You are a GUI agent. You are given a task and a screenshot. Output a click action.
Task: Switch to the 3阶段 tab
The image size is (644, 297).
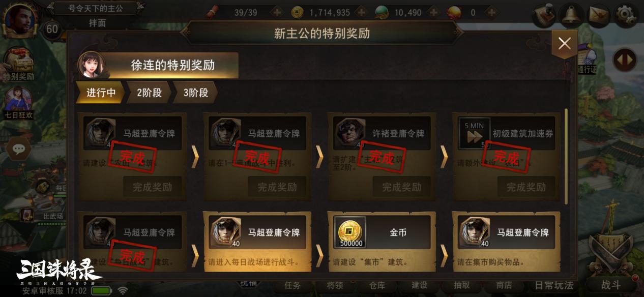click(x=195, y=93)
